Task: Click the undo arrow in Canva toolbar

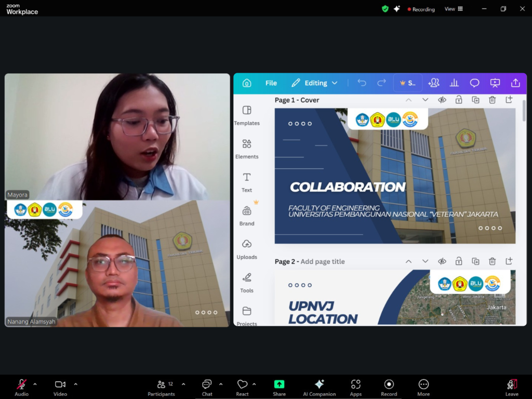Action: [362, 83]
